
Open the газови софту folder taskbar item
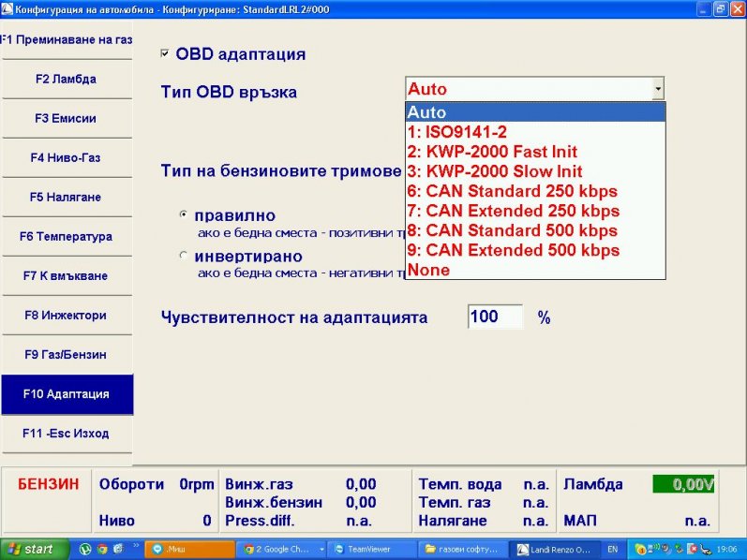coord(462,550)
